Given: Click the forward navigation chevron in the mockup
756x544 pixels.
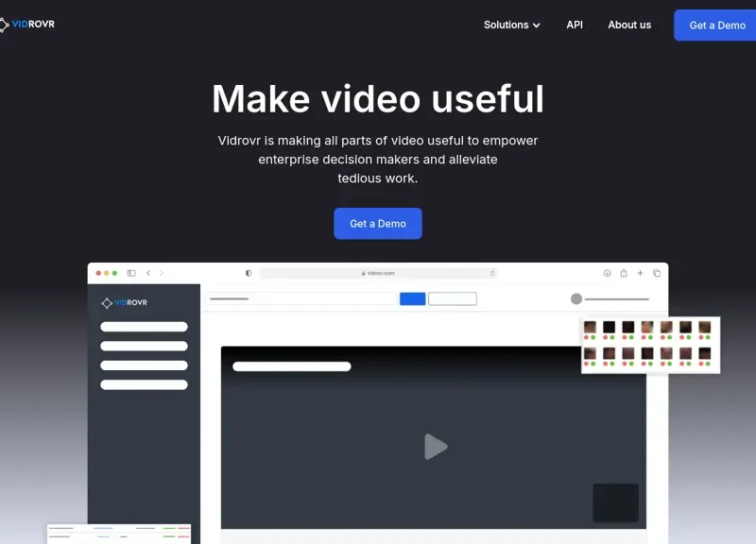Looking at the screenshot, I should (x=161, y=273).
